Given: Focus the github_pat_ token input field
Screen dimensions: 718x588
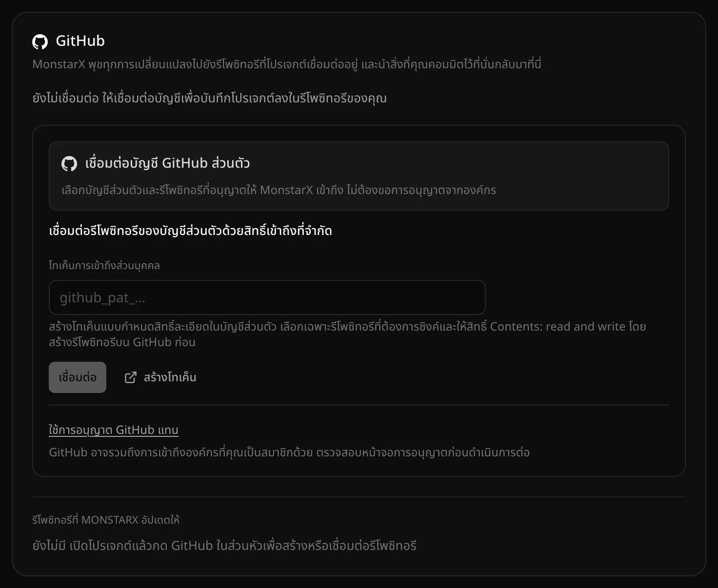Looking at the screenshot, I should (x=267, y=297).
